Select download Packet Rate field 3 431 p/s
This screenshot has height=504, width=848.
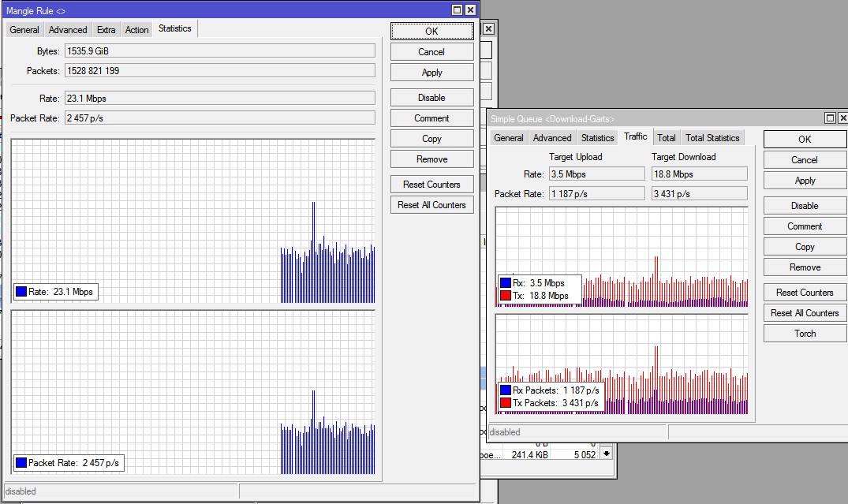[x=700, y=193]
